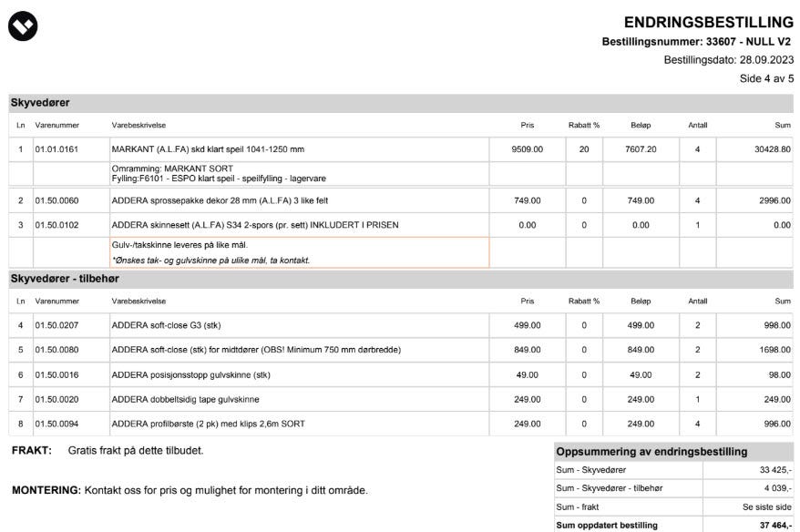This screenshot has height=532, width=800.
Task: Click amount 7607.20
Action: [x=641, y=149]
